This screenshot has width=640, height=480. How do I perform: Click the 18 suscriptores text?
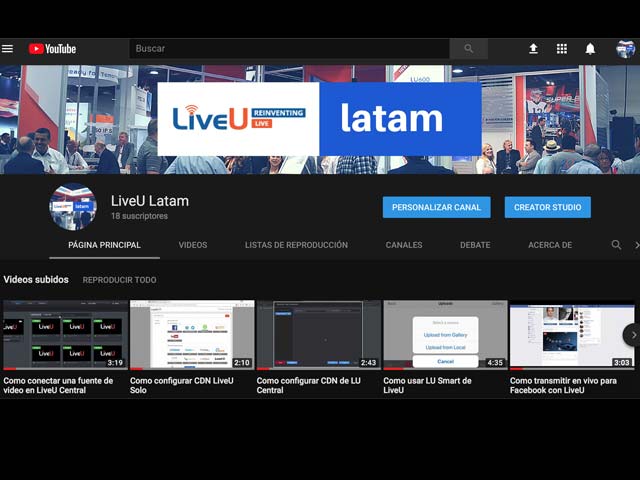coord(139,216)
